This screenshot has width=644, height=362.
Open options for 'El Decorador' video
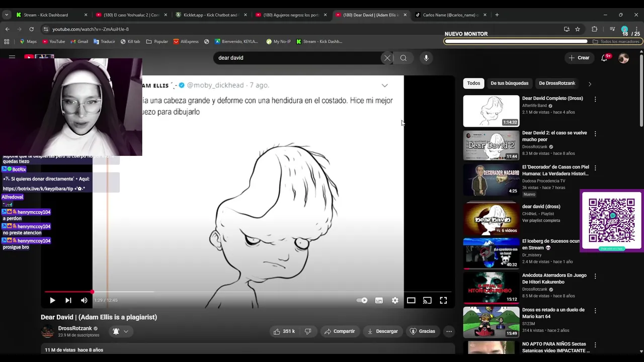pos(595,168)
